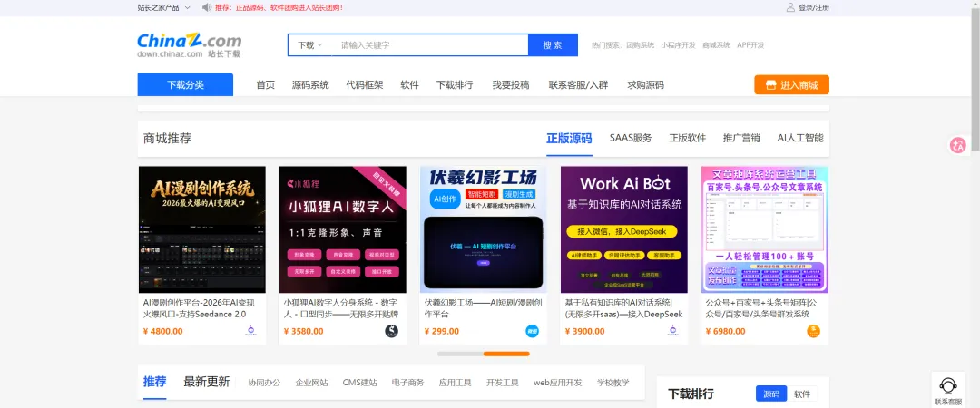Screen dimensions: 980x408
Task: Switch download ranking to 源码
Action: point(771,393)
